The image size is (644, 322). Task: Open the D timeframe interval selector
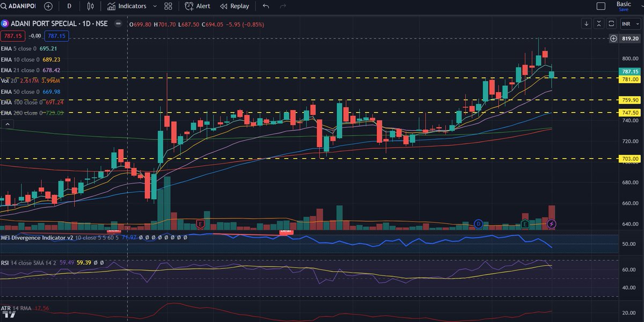click(x=69, y=6)
